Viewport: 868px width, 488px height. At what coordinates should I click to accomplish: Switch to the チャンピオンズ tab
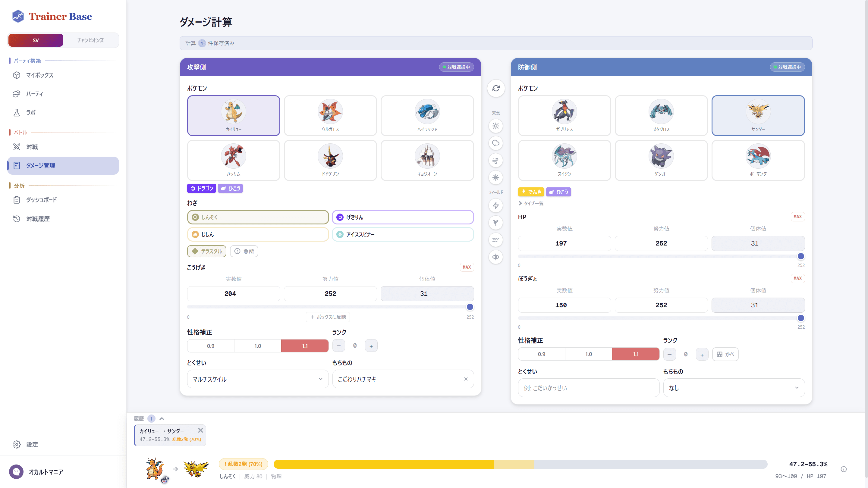(90, 40)
